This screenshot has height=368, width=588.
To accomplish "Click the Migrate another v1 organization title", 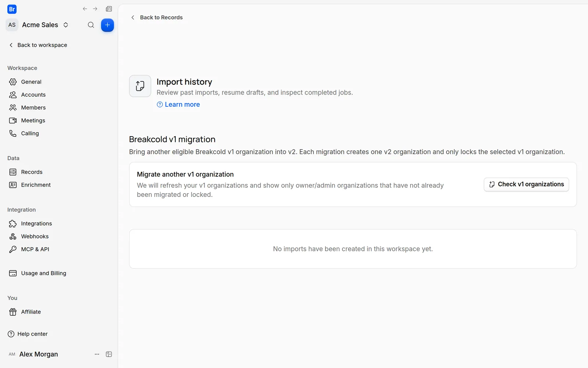I will (x=185, y=174).
